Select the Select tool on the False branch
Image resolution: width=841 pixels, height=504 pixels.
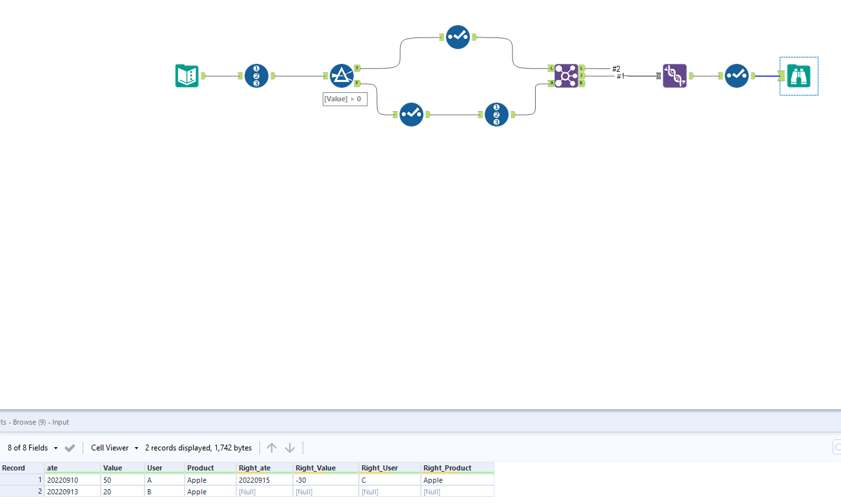point(411,114)
